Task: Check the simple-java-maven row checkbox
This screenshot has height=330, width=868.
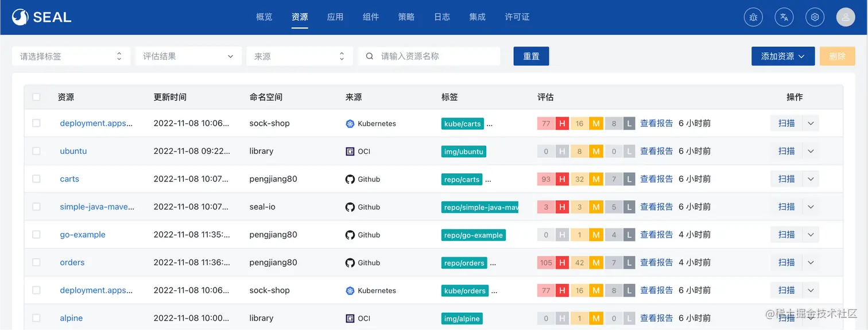Action: pyautogui.click(x=36, y=207)
